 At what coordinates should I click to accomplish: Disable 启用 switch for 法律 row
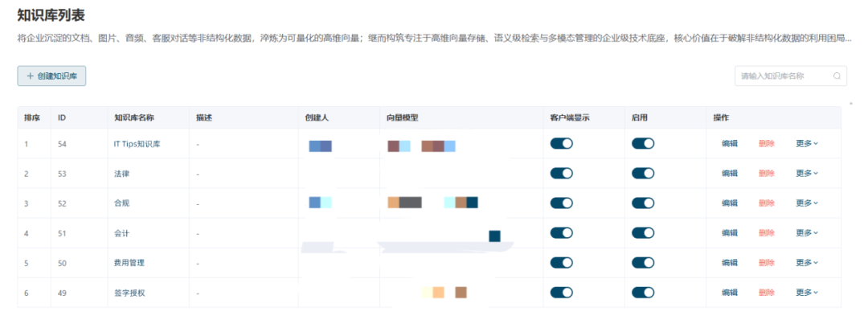[x=643, y=174]
